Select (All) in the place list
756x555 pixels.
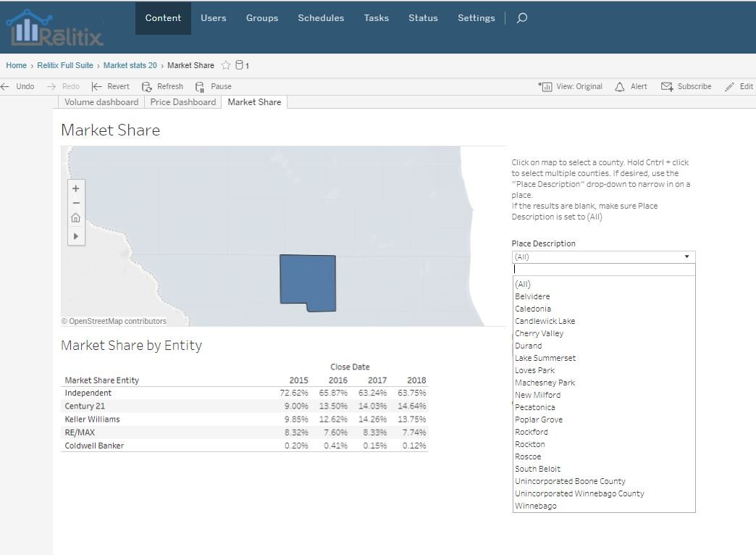pyautogui.click(x=523, y=284)
